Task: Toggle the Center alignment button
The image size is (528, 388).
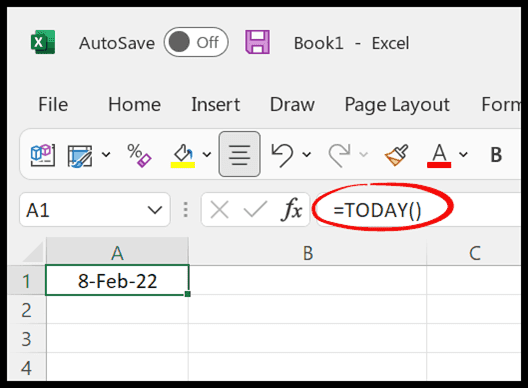Action: click(239, 154)
